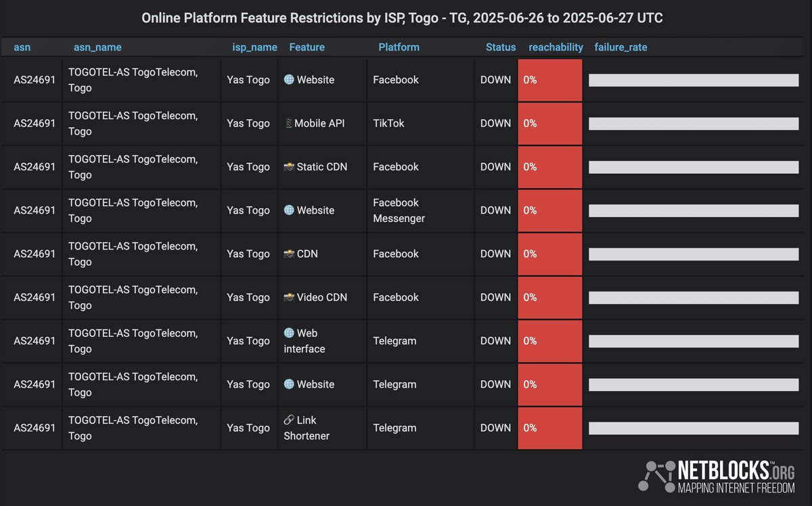The height and width of the screenshot is (506, 812).
Task: Click Telegram in the Web interface row
Action: [394, 341]
